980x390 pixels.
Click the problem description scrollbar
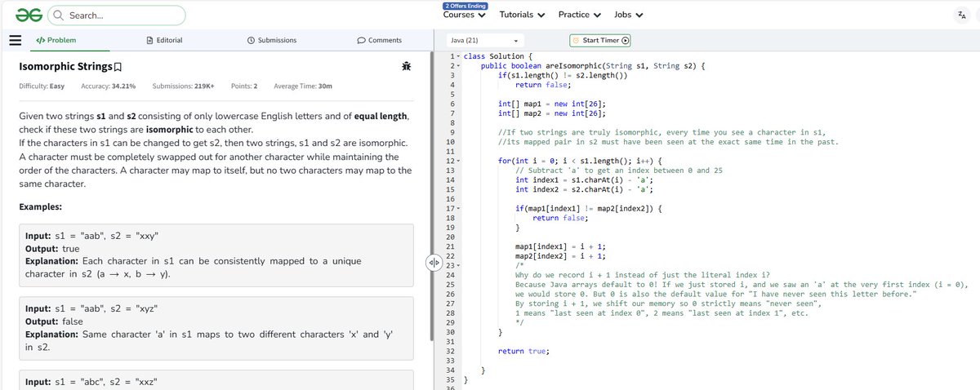[430, 196]
